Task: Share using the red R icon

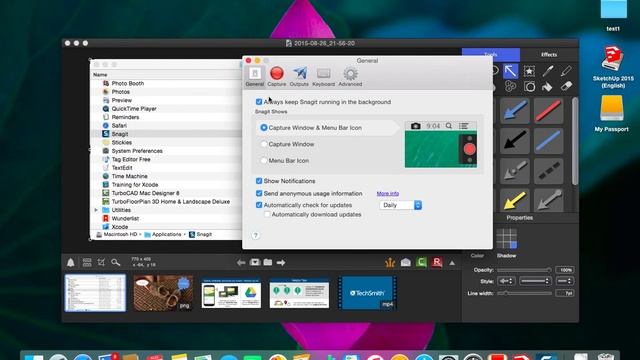Action: tap(437, 262)
